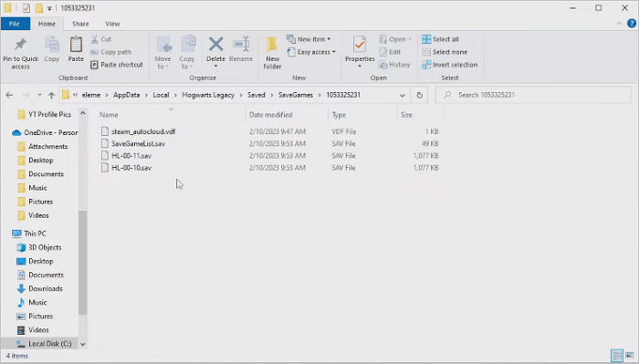Screen dimensions: 639x364
Task: Switch to Details view in status bar
Action: (x=617, y=355)
